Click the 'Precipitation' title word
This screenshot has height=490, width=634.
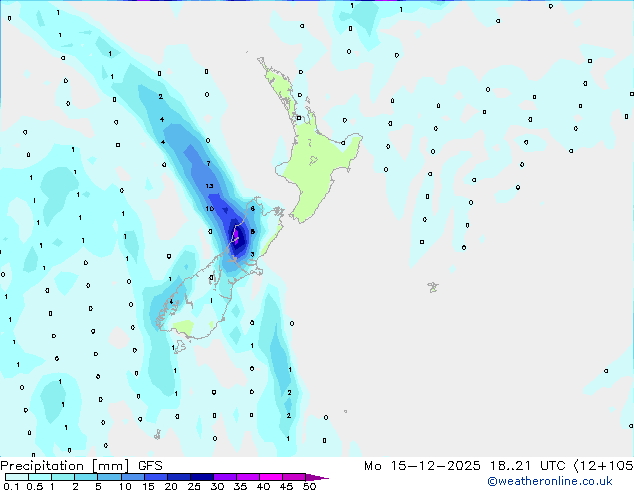coord(42,466)
